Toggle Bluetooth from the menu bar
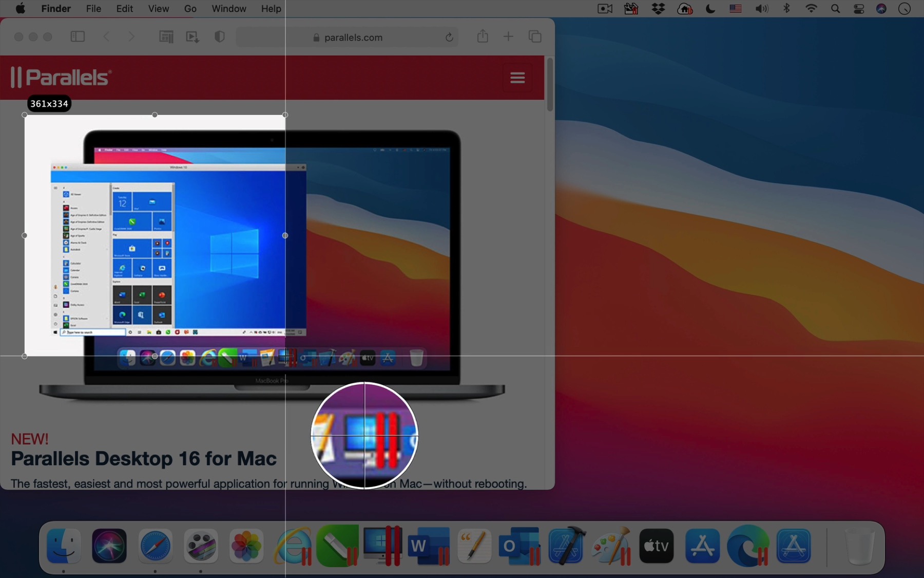The height and width of the screenshot is (578, 924). click(786, 9)
